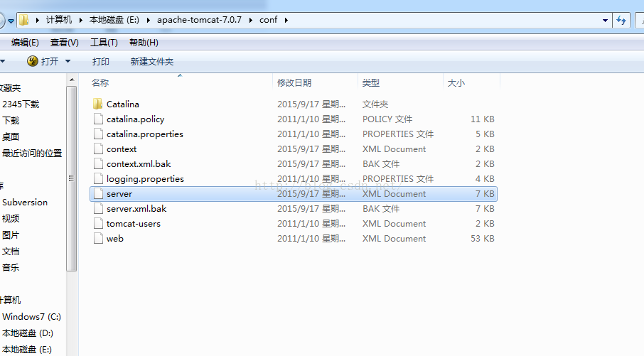Click the context XML file icon
Screen dimensions: 644x356
(x=98, y=149)
